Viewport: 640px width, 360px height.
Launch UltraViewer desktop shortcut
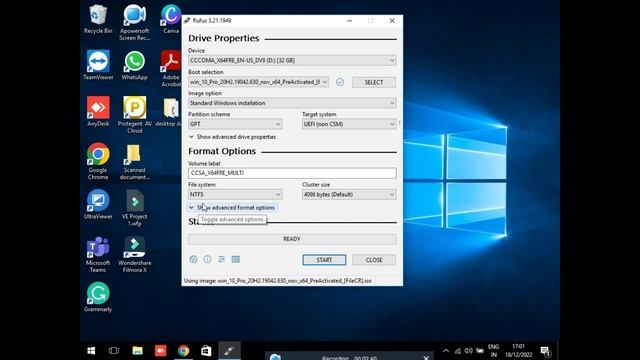pos(98,204)
